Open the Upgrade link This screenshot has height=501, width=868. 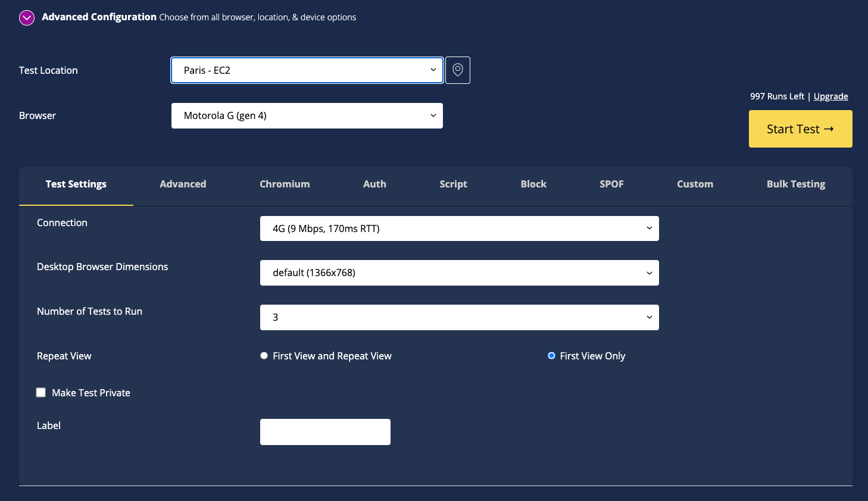click(x=830, y=96)
